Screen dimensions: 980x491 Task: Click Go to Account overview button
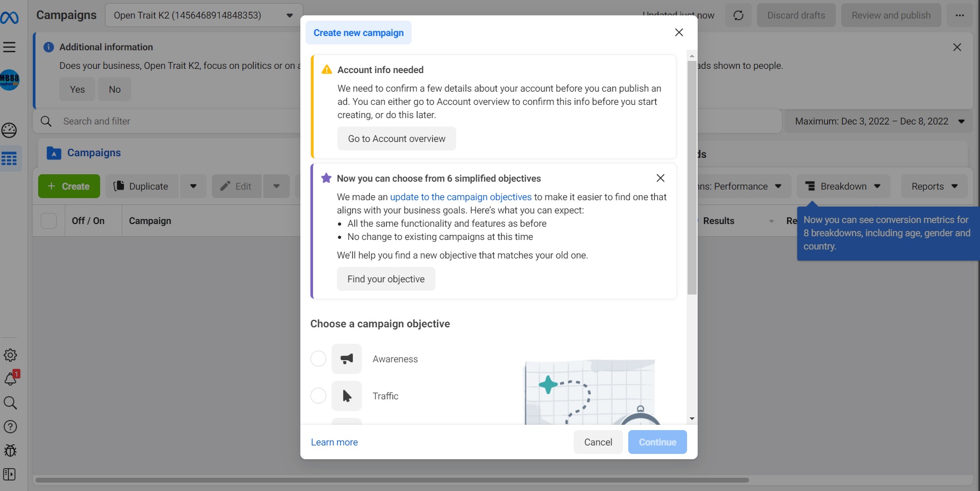coord(397,139)
